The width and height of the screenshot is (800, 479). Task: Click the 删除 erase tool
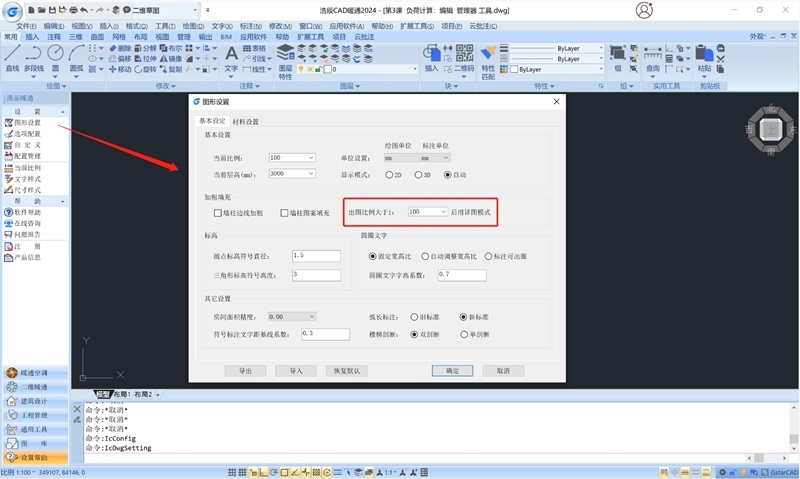coord(120,48)
